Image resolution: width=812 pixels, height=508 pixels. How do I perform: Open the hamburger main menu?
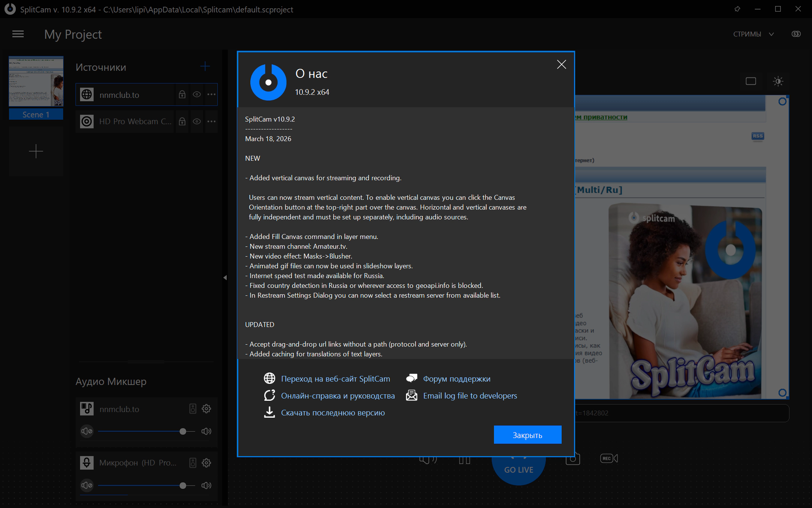pos(18,34)
